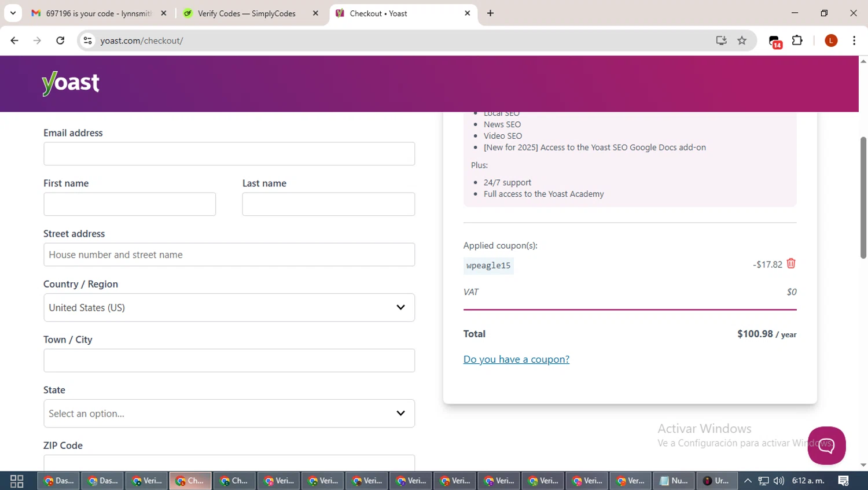Click into the ZIP Code field
Screen dimensions: 868x490
tap(229, 463)
